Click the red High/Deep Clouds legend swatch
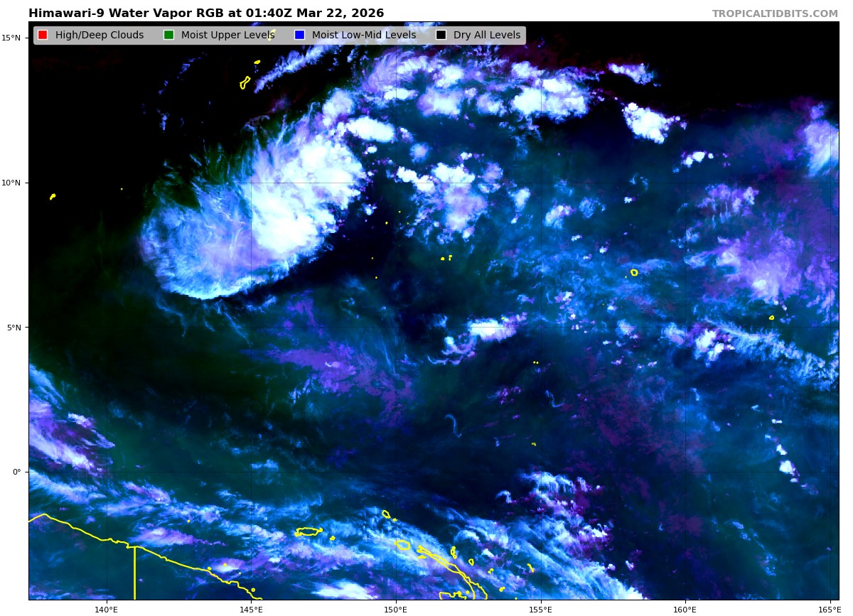Screen dimensions: 853x616 click(x=43, y=36)
